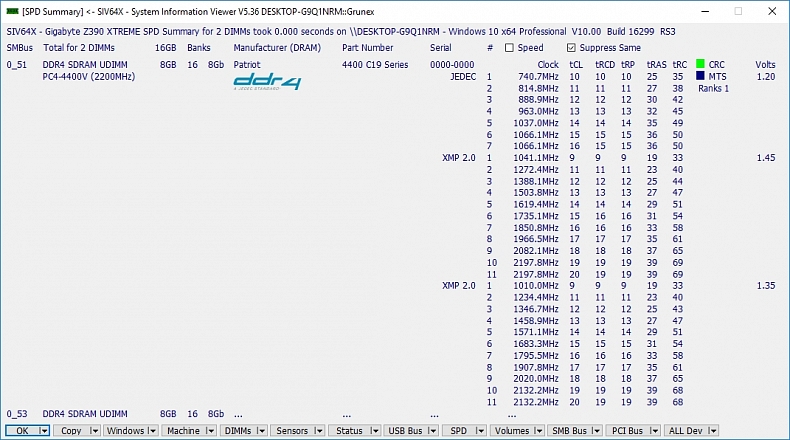This screenshot has width=790, height=440.
Task: Uncheck the Suppress Same checkbox
Action: click(x=571, y=47)
